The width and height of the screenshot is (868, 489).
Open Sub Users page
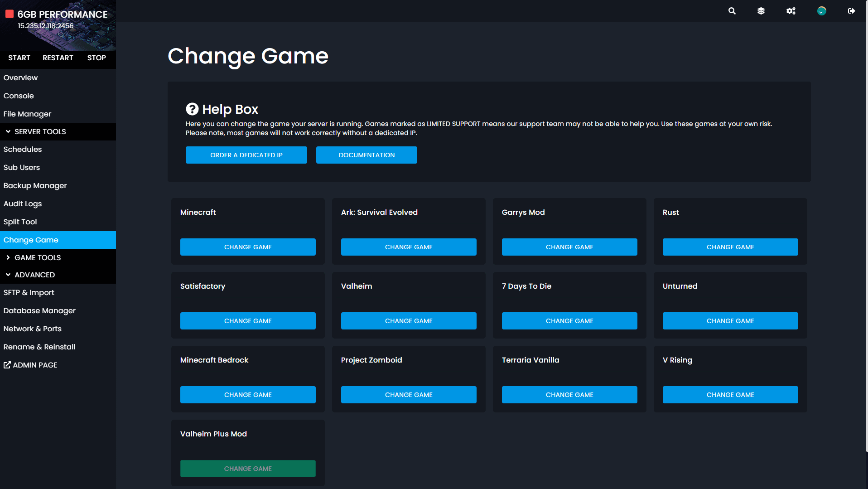pos(58,167)
